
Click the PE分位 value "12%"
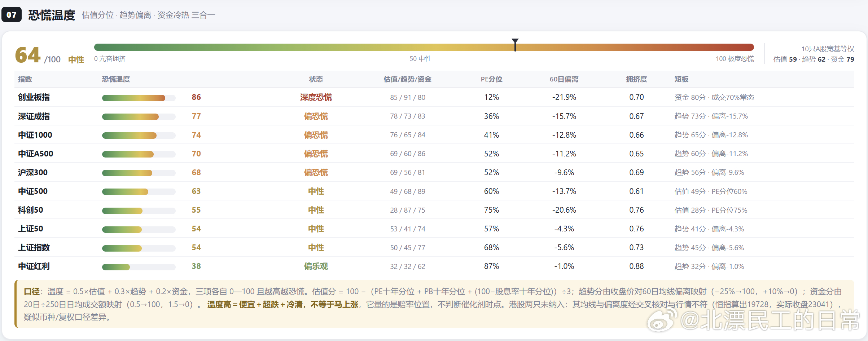click(491, 97)
